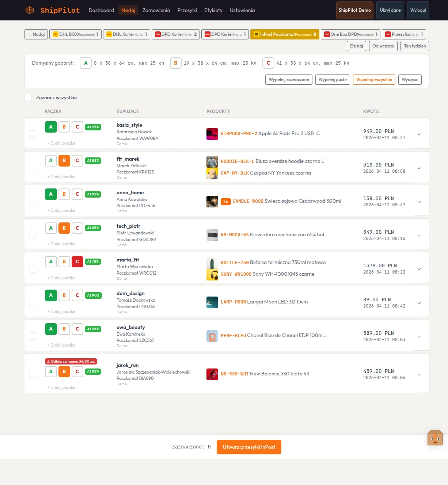Check the fit_marek order checkbox
This screenshot has width=448, height=485.
pyautogui.click(x=33, y=168)
